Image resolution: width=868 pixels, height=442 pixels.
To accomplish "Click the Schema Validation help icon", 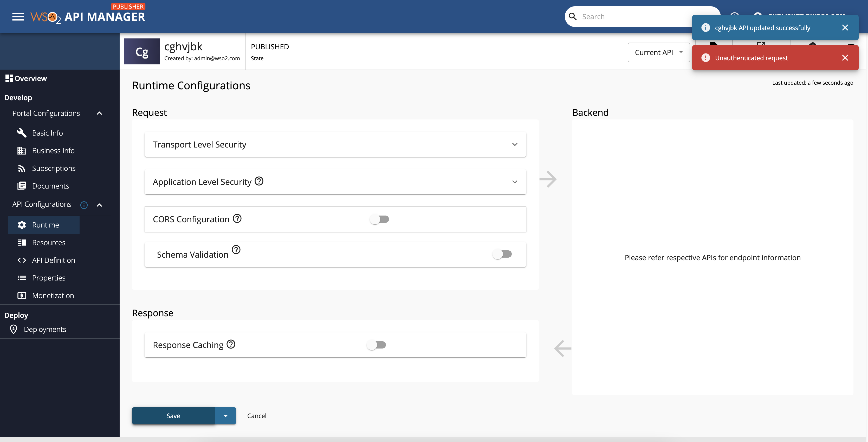I will (x=236, y=250).
